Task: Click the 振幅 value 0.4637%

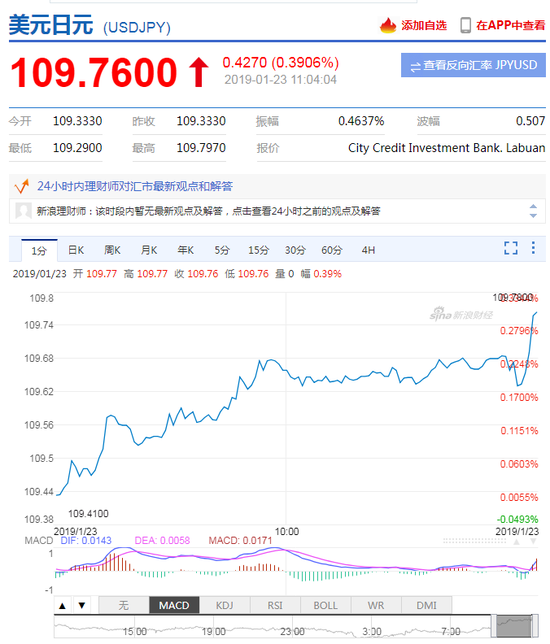Action: click(x=361, y=121)
